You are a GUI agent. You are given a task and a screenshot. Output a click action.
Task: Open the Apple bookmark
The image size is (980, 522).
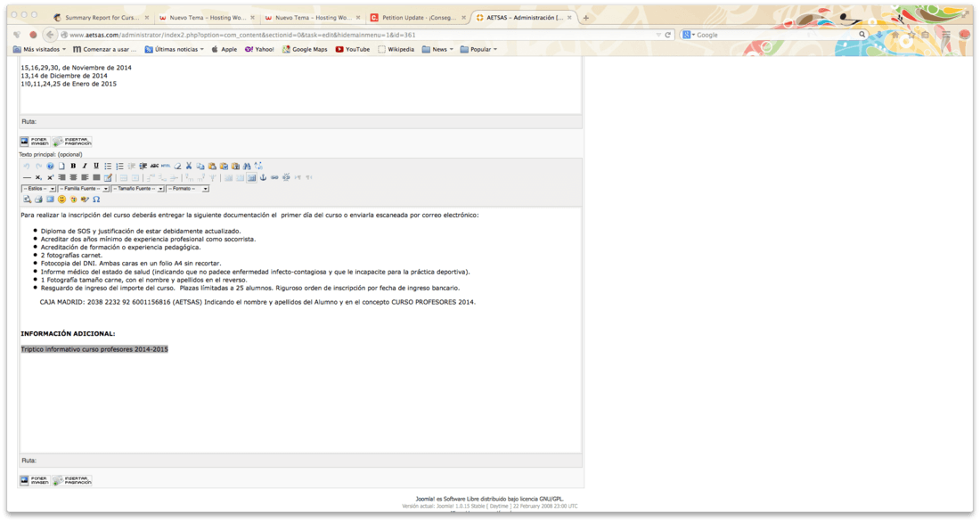225,49
